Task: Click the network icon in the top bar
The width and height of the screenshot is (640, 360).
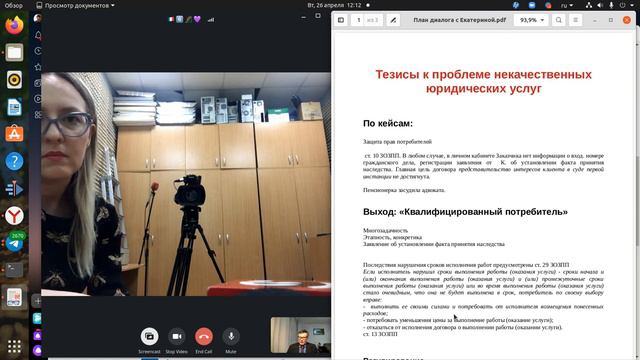Action: click(x=589, y=5)
